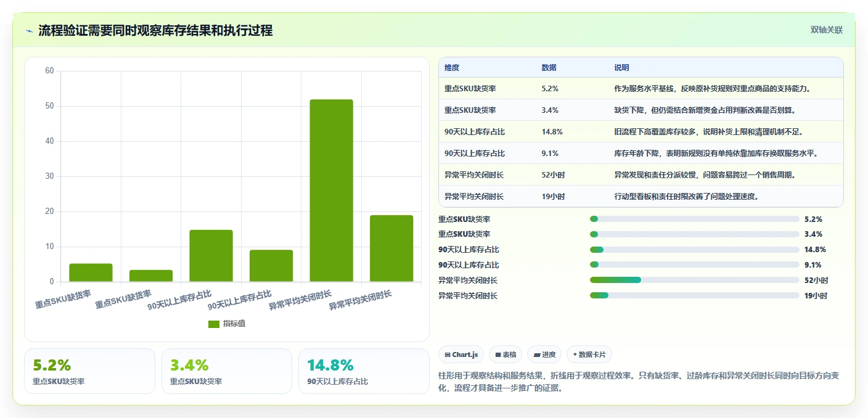Screen dimensions: 868x418
Task: Click the chart bar reaching about 14.8
Action: [211, 256]
